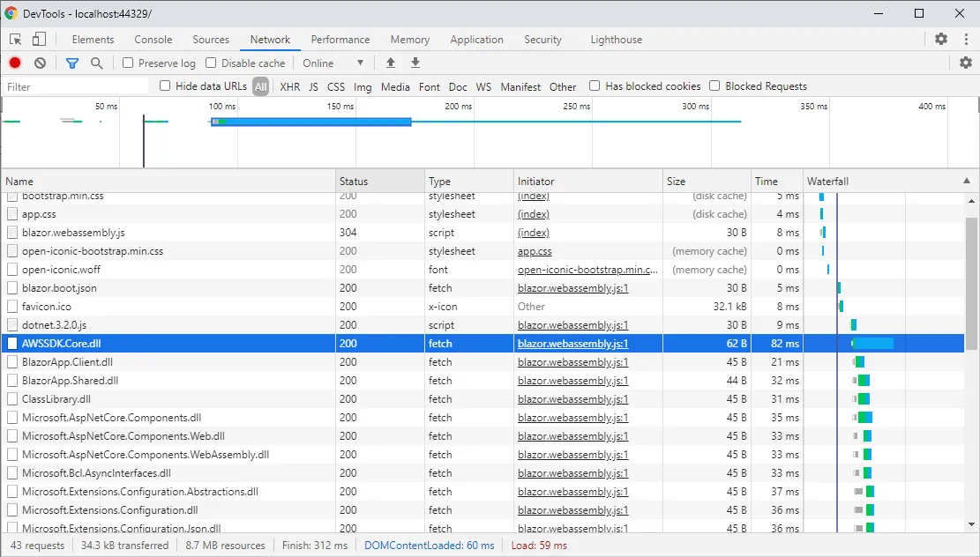
Task: Enable the Preserve log checkbox
Action: (x=128, y=63)
